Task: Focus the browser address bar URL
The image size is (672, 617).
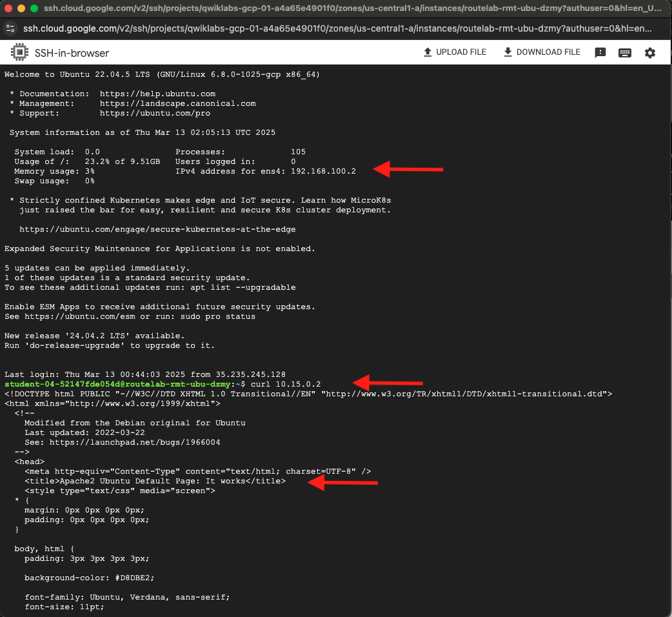Action: pos(337,29)
